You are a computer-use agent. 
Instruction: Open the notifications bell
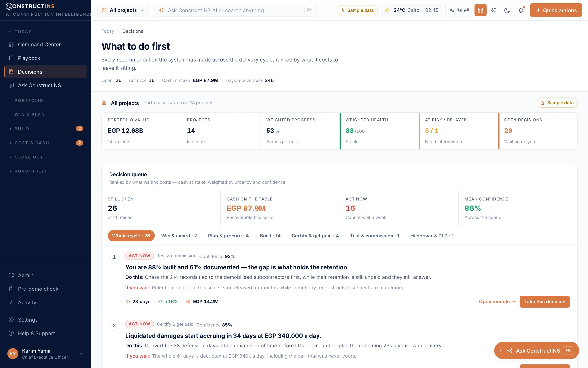[521, 10]
